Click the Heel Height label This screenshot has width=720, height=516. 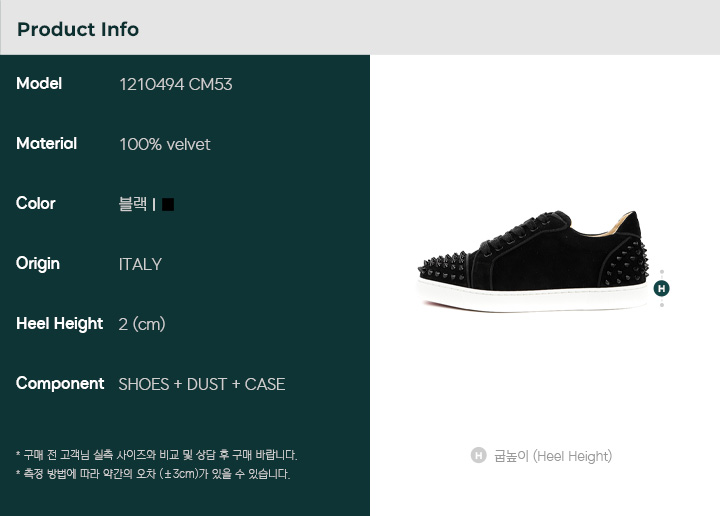point(59,324)
